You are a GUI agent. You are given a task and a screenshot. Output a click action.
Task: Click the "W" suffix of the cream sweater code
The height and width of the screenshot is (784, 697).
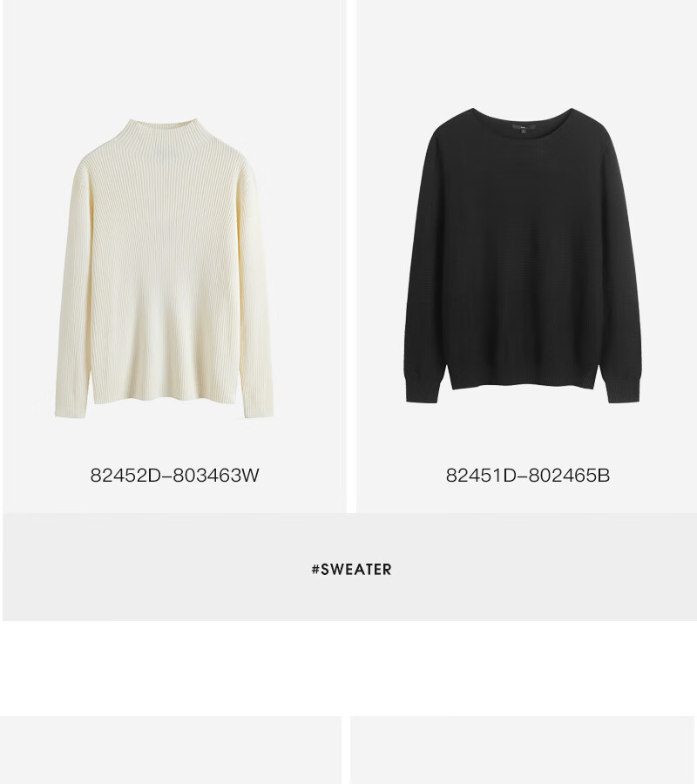point(251,475)
